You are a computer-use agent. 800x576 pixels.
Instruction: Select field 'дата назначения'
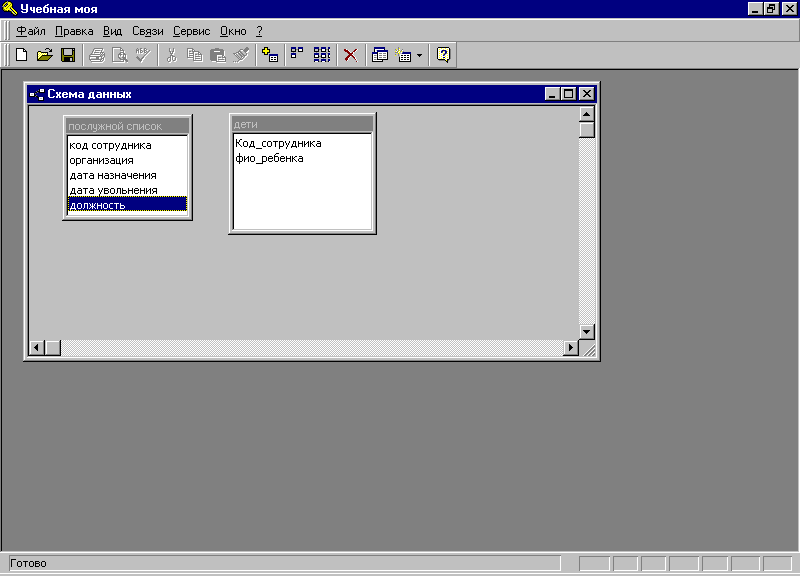(x=128, y=175)
